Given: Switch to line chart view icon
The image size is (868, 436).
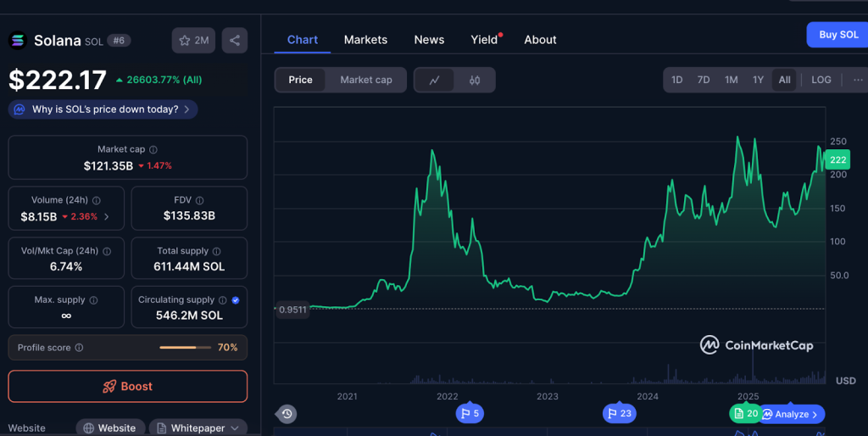Looking at the screenshot, I should [434, 80].
